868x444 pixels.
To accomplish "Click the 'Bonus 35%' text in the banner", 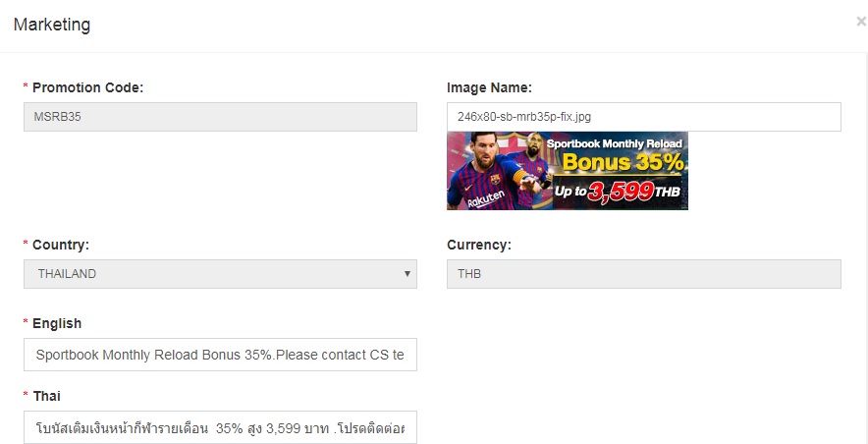I will 623,162.
